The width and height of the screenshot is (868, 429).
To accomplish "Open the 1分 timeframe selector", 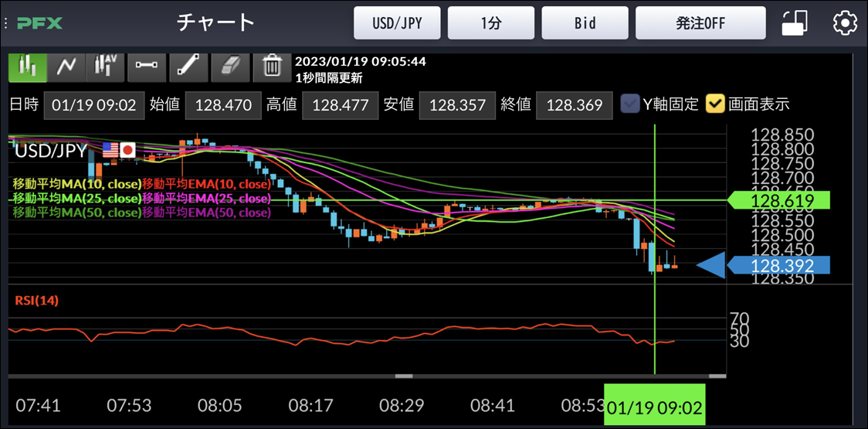I will pyautogui.click(x=491, y=22).
